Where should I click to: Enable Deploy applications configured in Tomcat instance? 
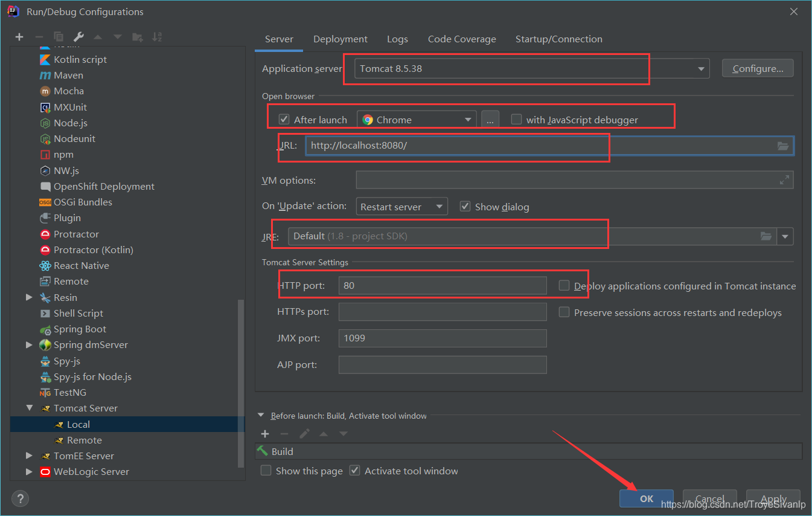coord(564,286)
